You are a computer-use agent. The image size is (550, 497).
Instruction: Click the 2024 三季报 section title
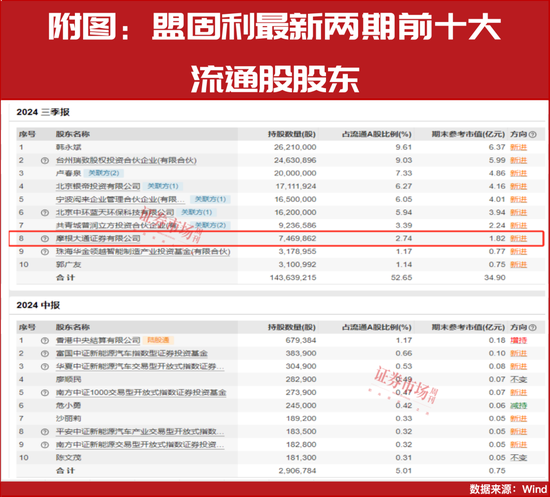pos(43,112)
